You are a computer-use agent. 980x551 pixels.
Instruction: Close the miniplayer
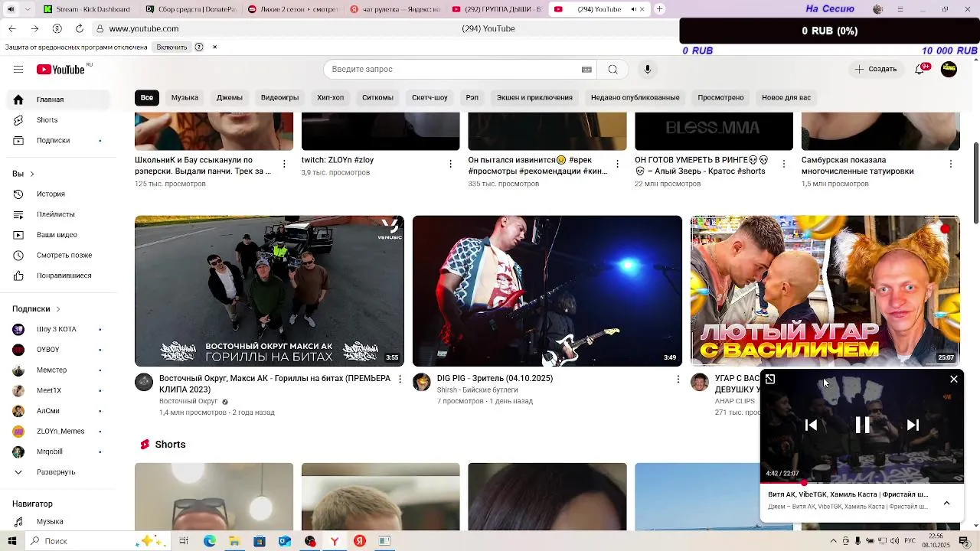[954, 379]
